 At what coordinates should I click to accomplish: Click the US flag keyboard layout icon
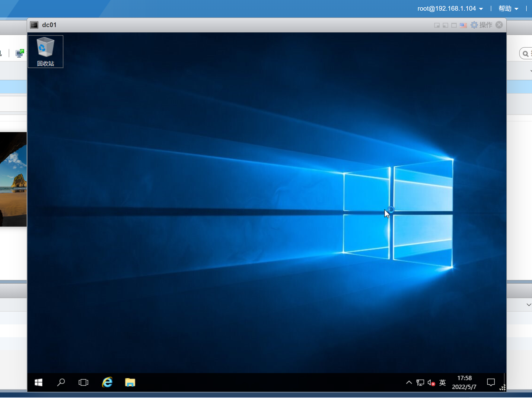click(x=463, y=25)
